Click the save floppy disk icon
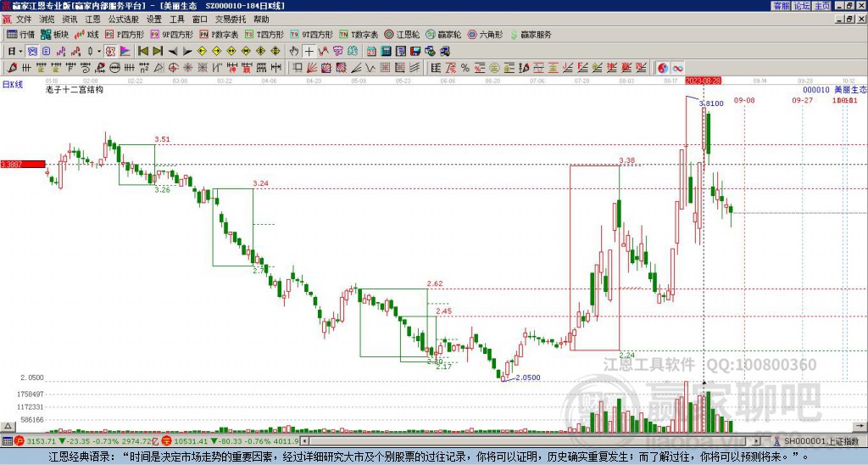This screenshot has height=465, width=868. 415,52
